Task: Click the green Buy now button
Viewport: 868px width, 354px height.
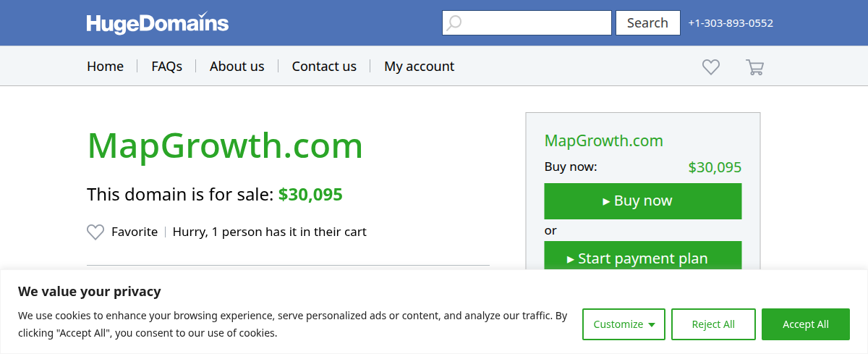Action: pos(642,201)
